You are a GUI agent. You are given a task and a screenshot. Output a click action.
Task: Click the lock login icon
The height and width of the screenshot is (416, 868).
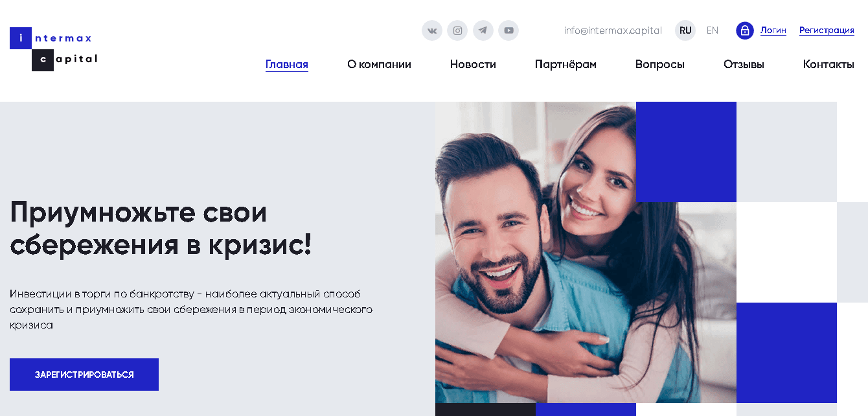(745, 30)
